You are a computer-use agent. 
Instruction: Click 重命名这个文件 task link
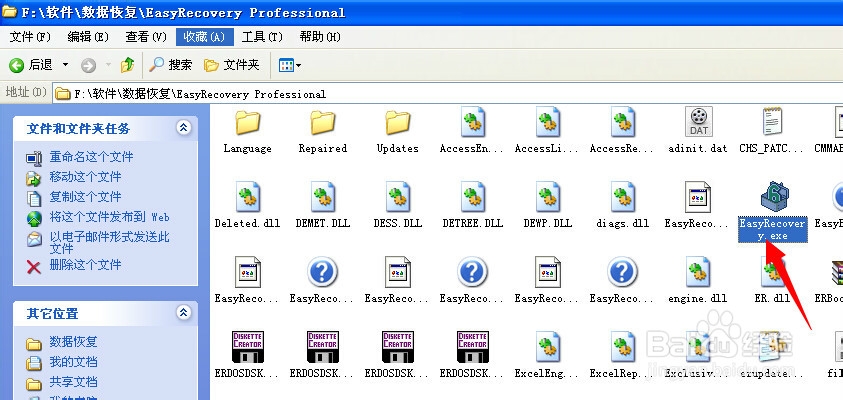(x=91, y=157)
